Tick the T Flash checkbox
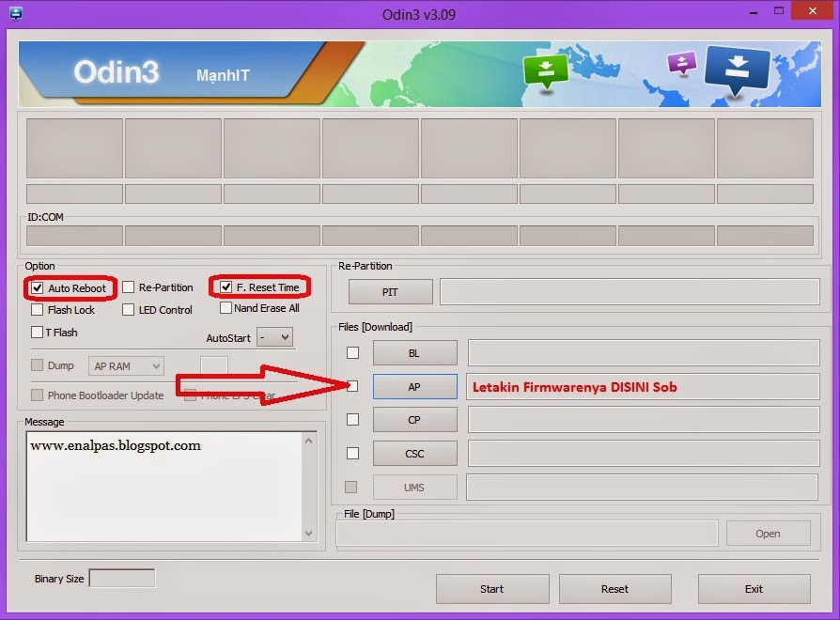 (37, 333)
